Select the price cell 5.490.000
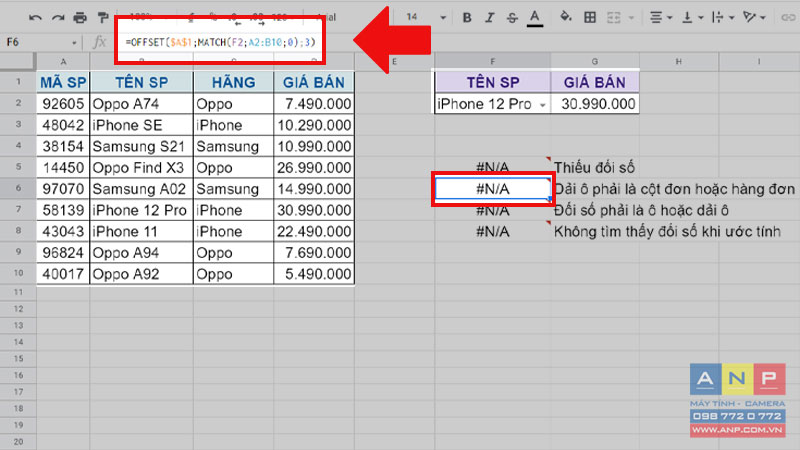 tap(314, 274)
